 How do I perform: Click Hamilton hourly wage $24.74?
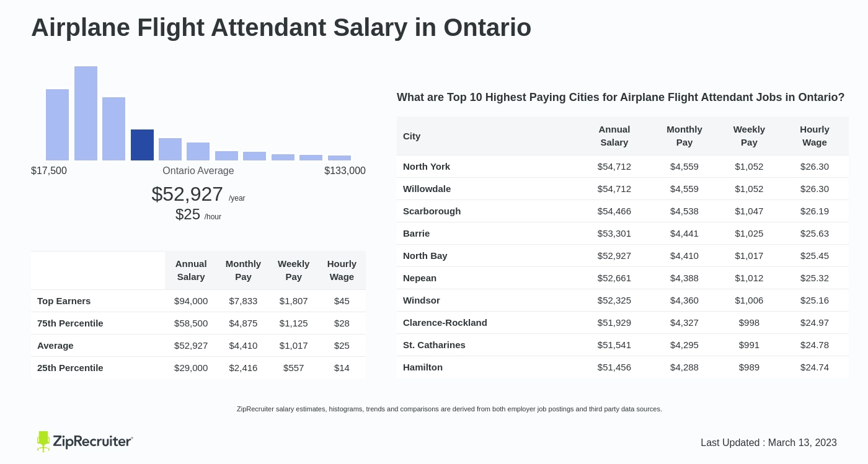815,367
